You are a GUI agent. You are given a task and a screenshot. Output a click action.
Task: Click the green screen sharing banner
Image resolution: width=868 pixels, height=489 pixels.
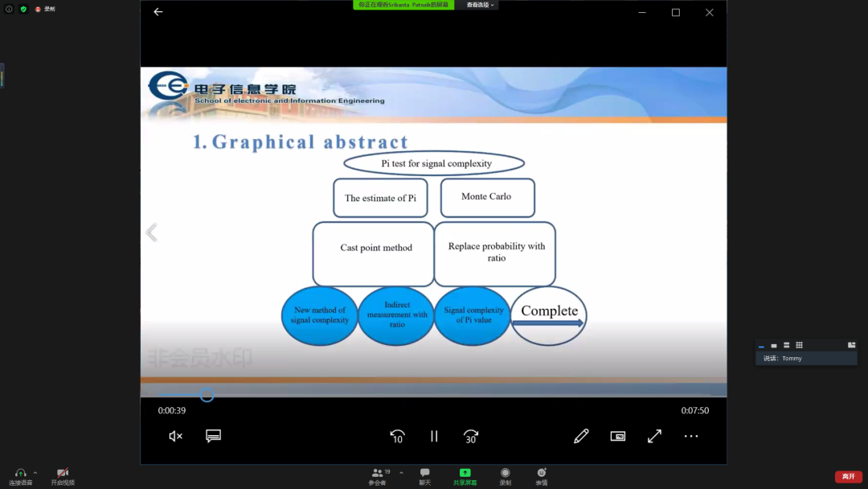tap(403, 5)
